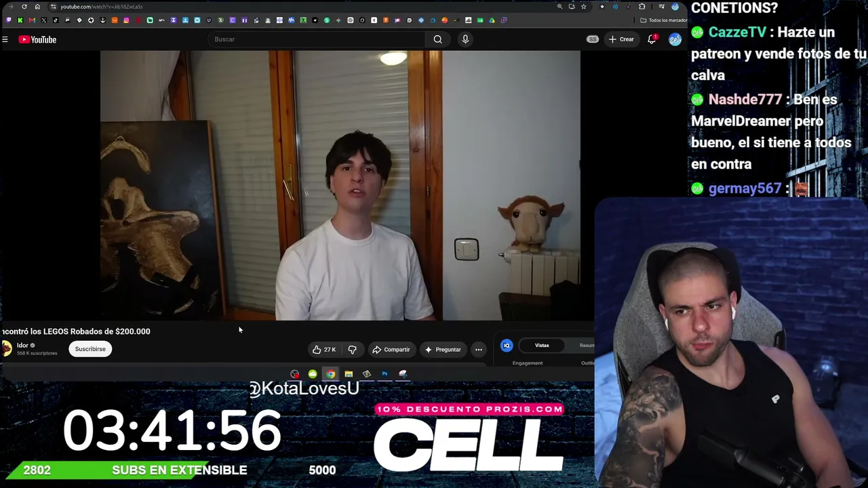868x488 pixels.
Task: Click the video title about LEGOS Robados
Action: 76,331
